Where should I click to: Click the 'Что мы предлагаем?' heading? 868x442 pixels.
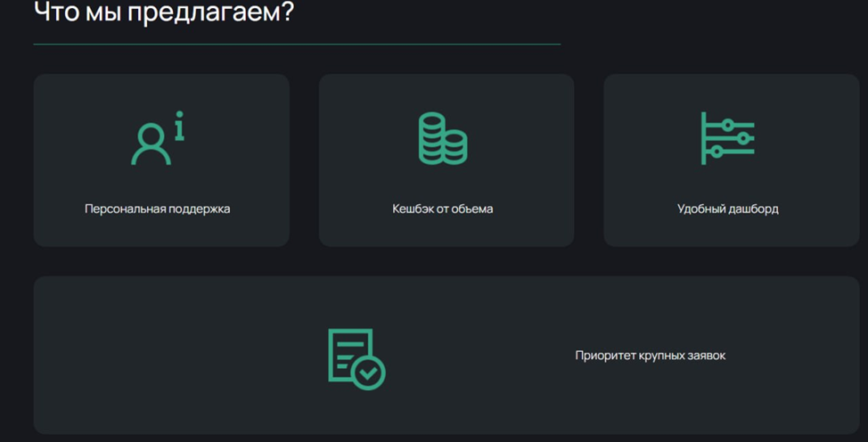click(164, 12)
